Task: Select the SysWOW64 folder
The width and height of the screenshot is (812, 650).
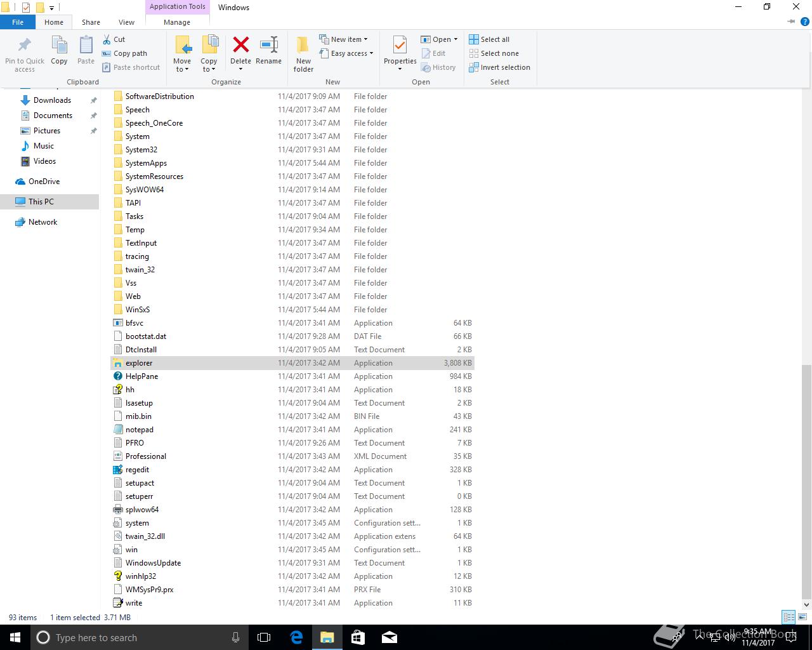Action: (x=292, y=190)
